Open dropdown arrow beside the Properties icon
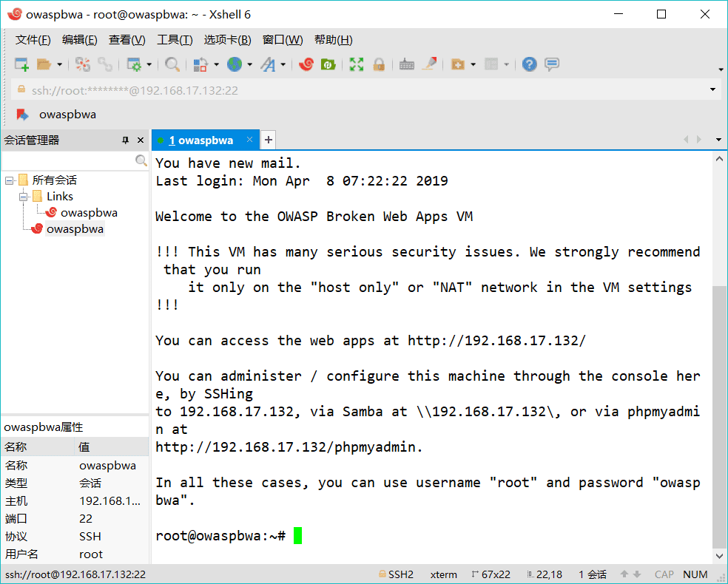The width and height of the screenshot is (728, 584). click(149, 64)
